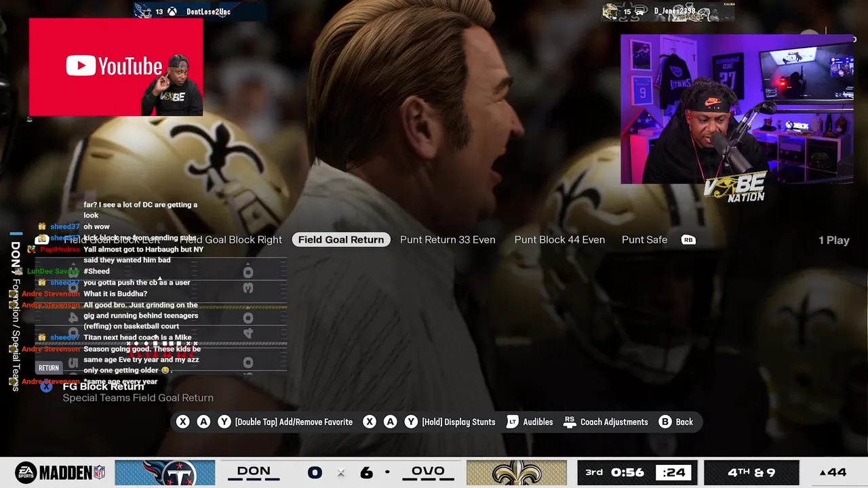The width and height of the screenshot is (868, 488).
Task: Click the LT trigger icon for Audibles
Action: click(x=512, y=422)
